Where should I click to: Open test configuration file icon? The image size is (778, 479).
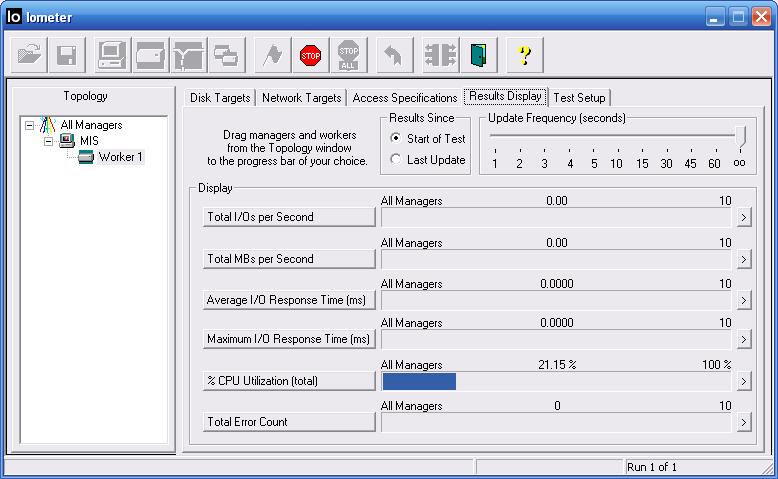[x=29, y=55]
